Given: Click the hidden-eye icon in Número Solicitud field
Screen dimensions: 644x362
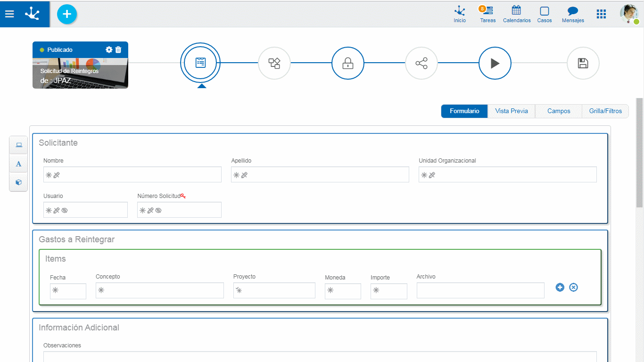Looking at the screenshot, I should 158,210.
